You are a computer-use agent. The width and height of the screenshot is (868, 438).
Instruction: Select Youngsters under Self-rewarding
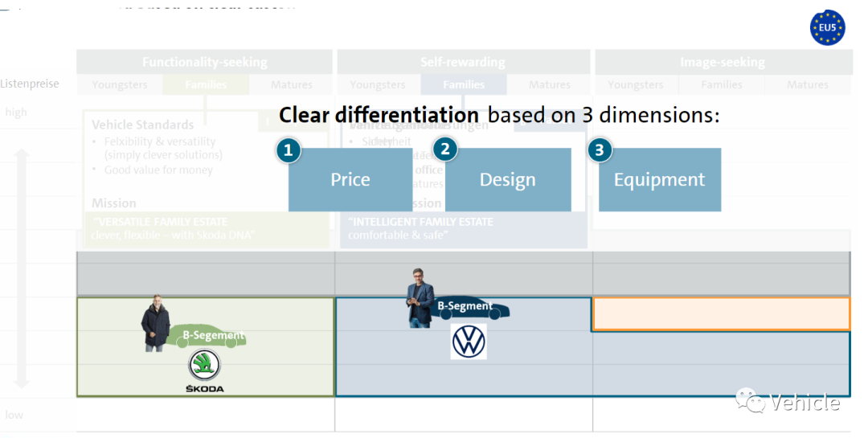[x=378, y=84]
